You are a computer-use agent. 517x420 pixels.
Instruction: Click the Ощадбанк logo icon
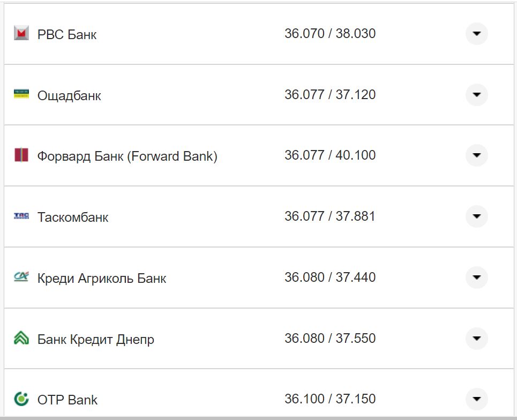click(21, 95)
